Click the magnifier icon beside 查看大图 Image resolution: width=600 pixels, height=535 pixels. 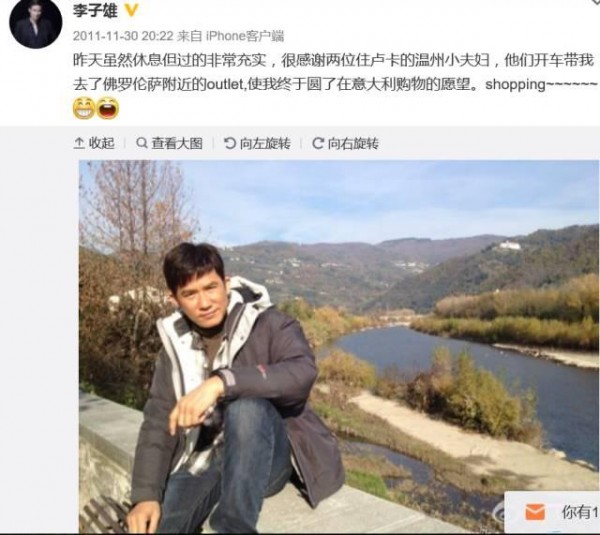(142, 143)
